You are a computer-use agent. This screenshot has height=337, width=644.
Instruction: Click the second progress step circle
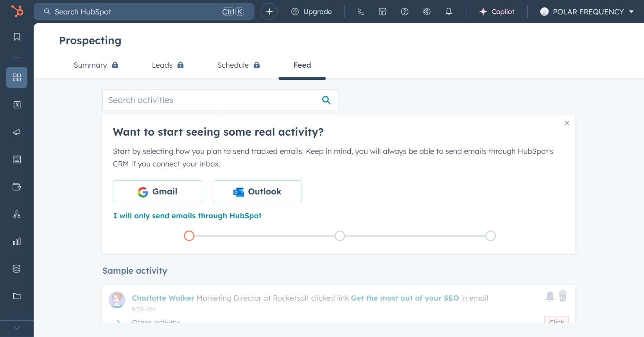[x=340, y=236]
